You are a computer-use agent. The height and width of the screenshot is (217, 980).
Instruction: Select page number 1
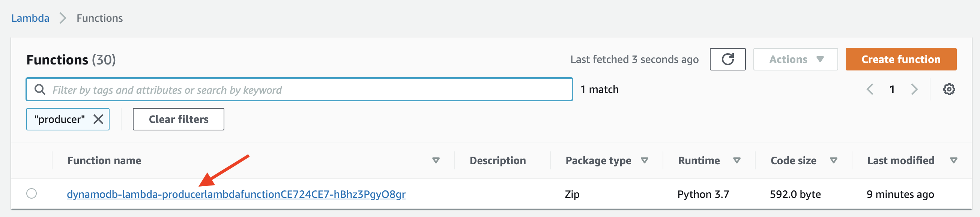[892, 89]
